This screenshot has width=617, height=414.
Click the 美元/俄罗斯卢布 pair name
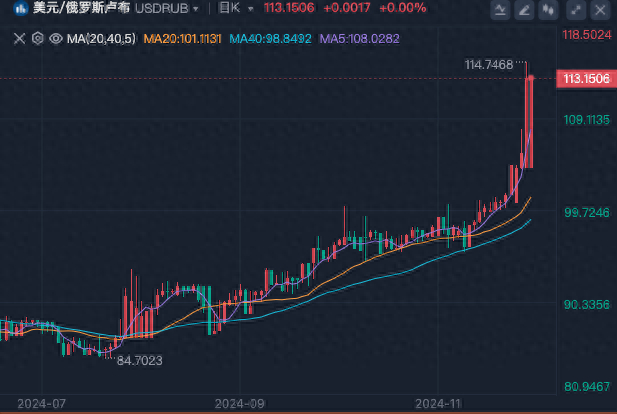tap(81, 8)
